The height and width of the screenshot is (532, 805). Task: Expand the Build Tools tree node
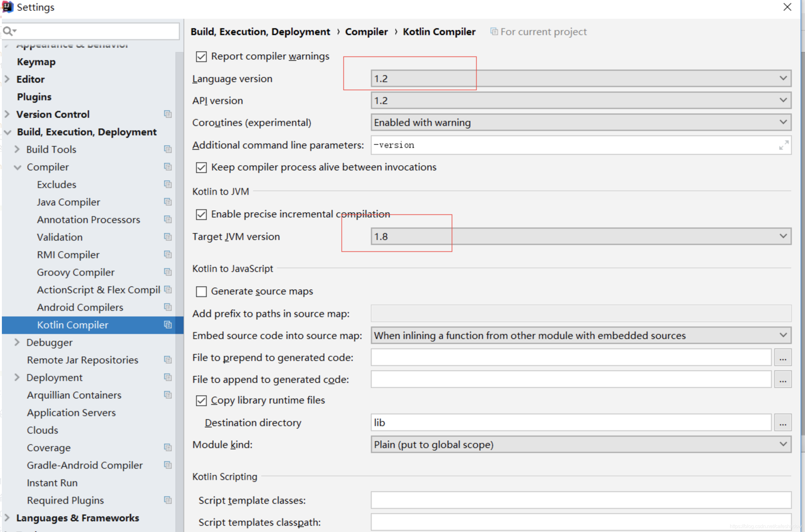17,149
